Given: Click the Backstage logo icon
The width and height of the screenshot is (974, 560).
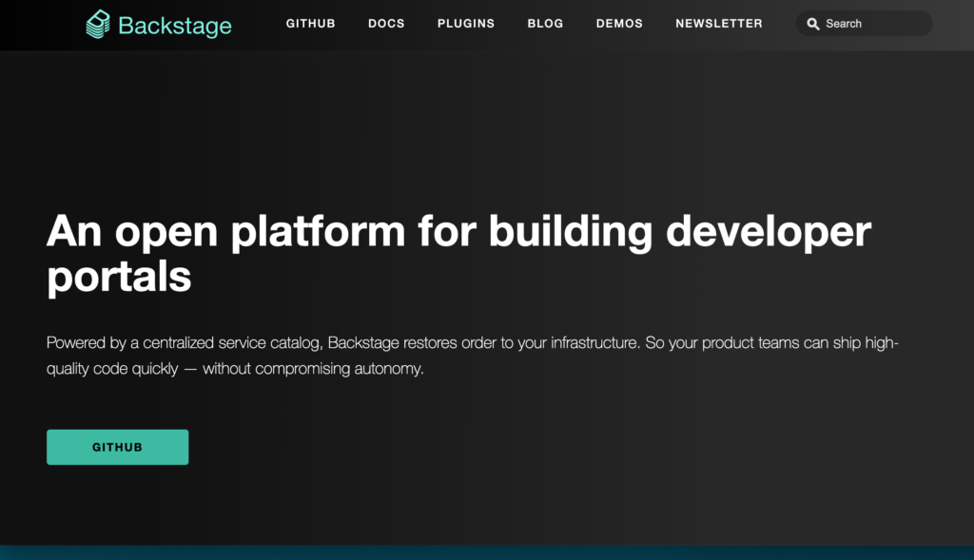Looking at the screenshot, I should (98, 24).
